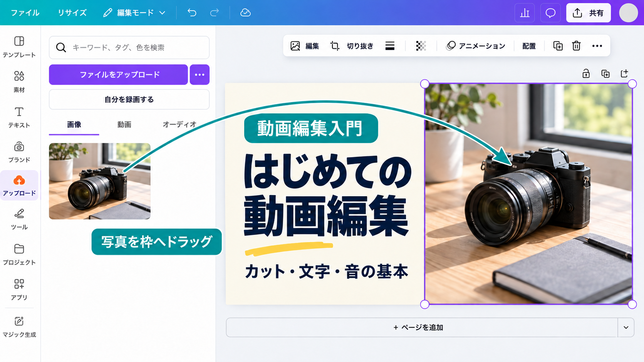
Task: Add a new page icon above canvas
Action: coord(624,73)
